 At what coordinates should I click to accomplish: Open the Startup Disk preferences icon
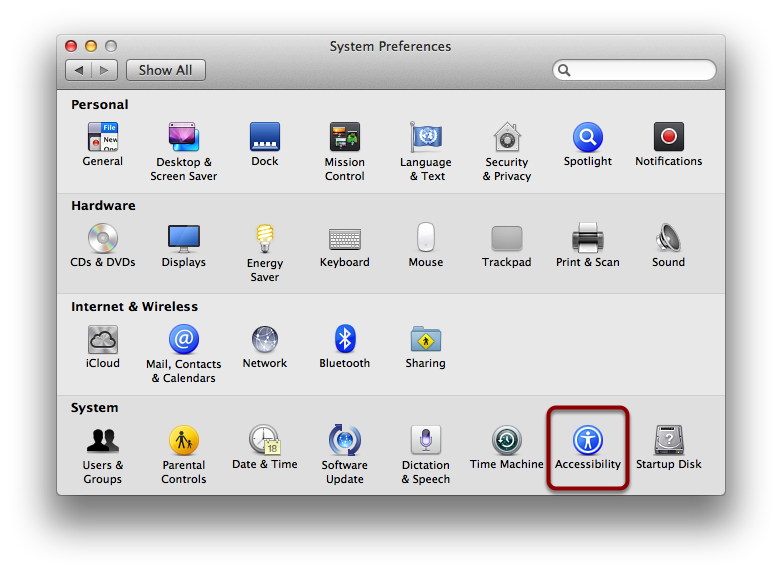[669, 439]
